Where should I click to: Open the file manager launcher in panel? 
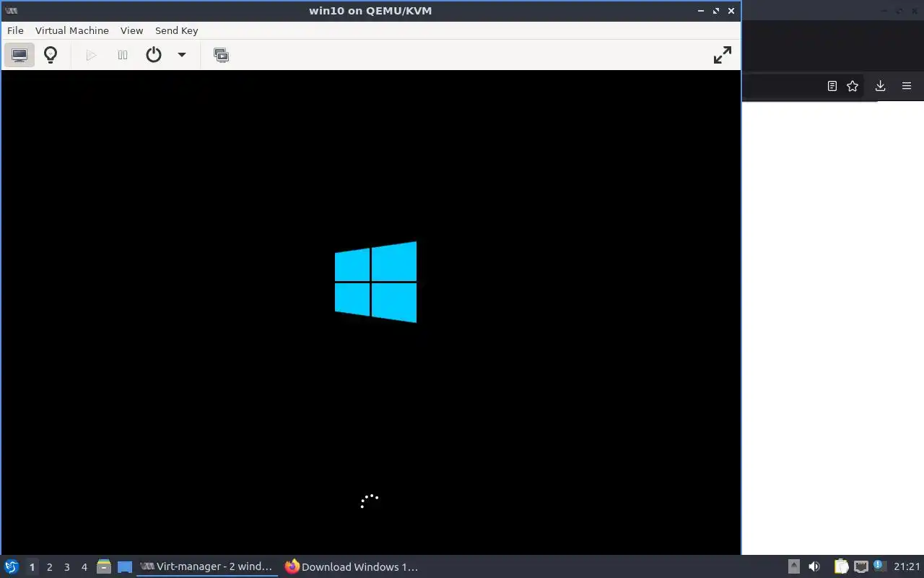pyautogui.click(x=104, y=567)
